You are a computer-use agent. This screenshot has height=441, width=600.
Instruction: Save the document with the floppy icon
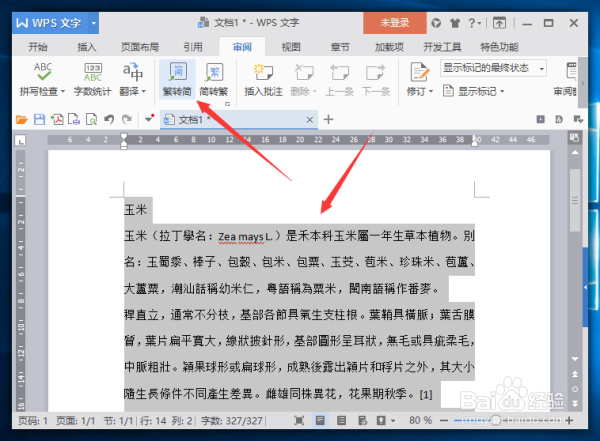point(39,120)
